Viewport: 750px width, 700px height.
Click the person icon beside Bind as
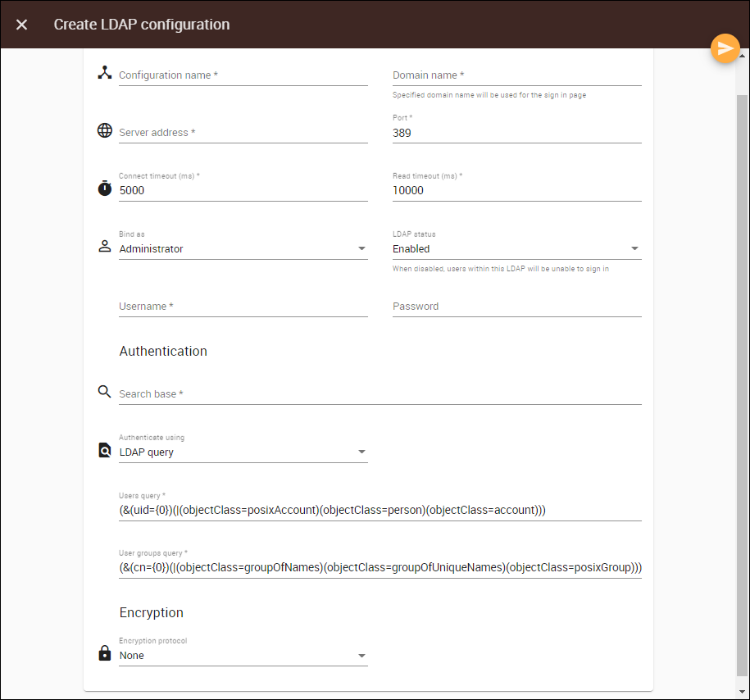click(x=104, y=247)
